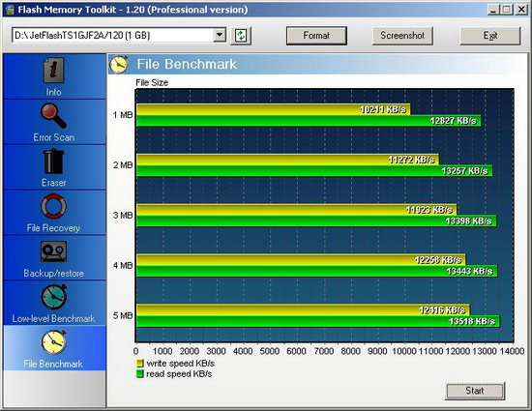Click the 5 MB read bar 13518 KB/s
The width and height of the screenshot is (532, 411).
pyautogui.click(x=318, y=321)
